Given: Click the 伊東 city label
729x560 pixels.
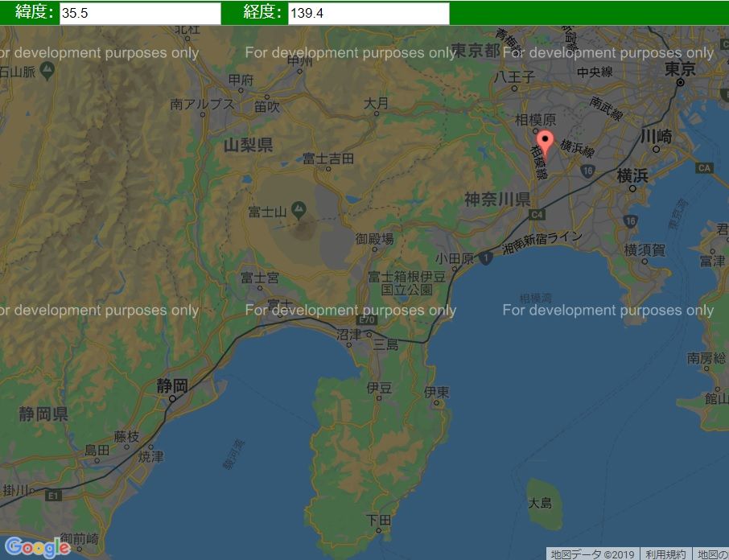Looking at the screenshot, I should (x=437, y=392).
